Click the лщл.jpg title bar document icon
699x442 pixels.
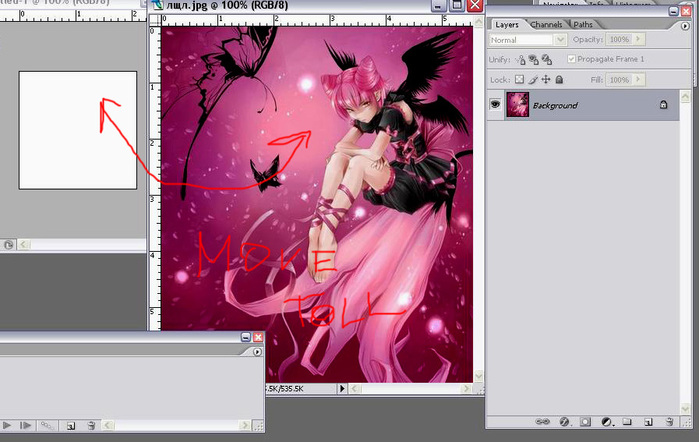158,5
